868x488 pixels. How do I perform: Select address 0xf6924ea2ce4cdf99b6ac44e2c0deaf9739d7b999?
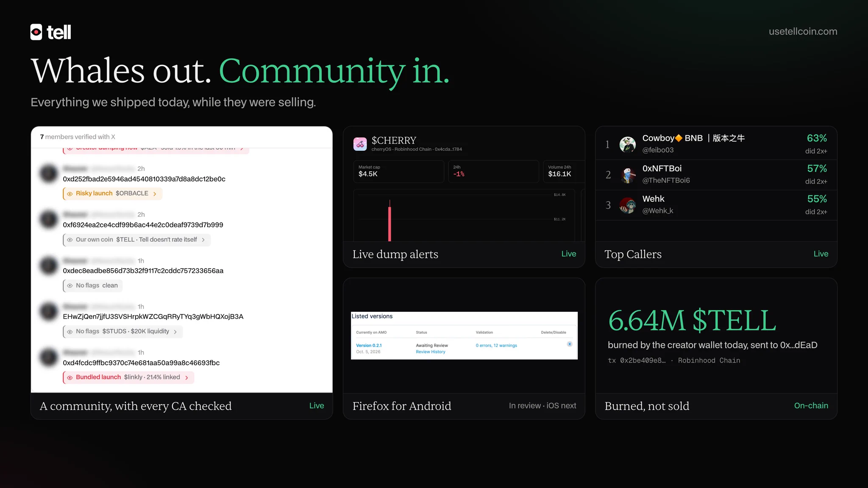click(x=143, y=225)
